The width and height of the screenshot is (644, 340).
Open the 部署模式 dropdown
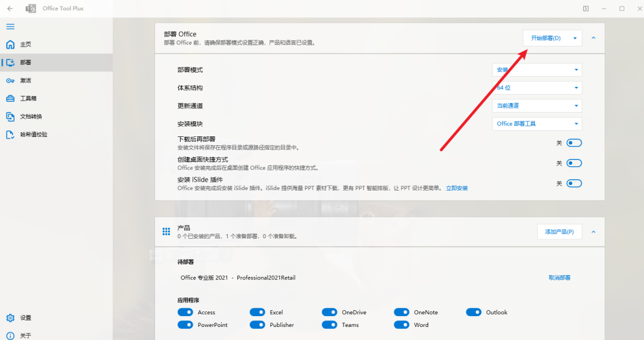[x=537, y=70]
